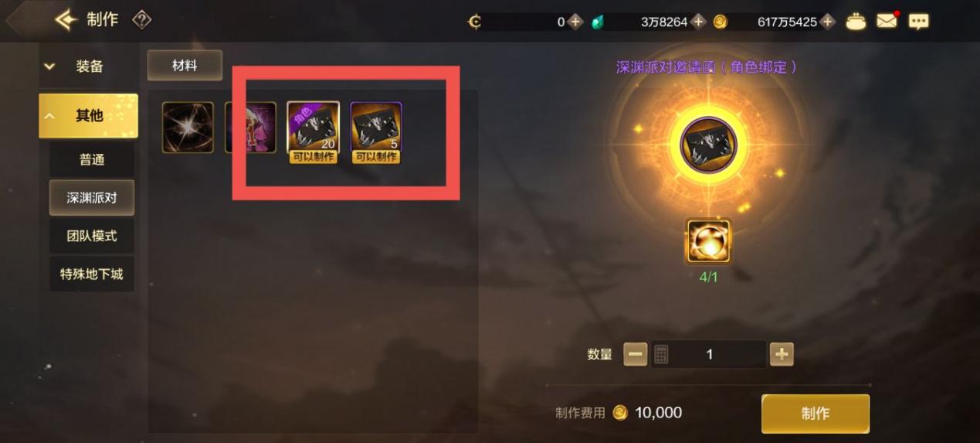The width and height of the screenshot is (980, 443).
Task: Select the 角色 invitation item with 20
Action: 313,128
